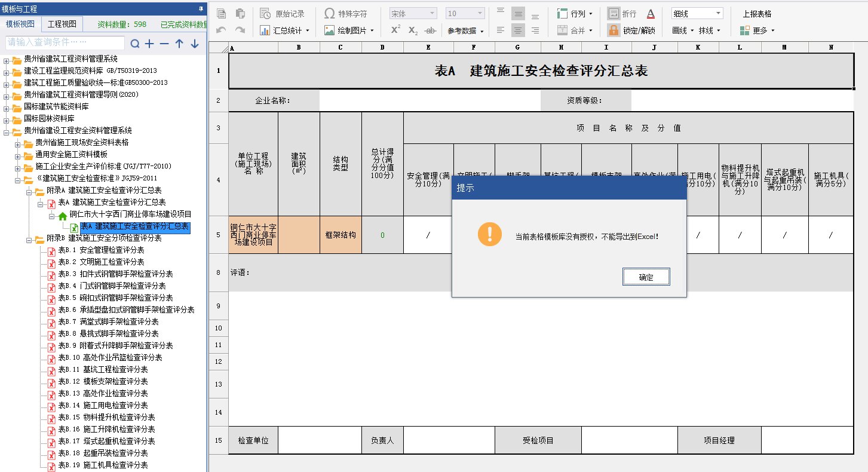Open the 细线 line style combo box

[x=697, y=13]
